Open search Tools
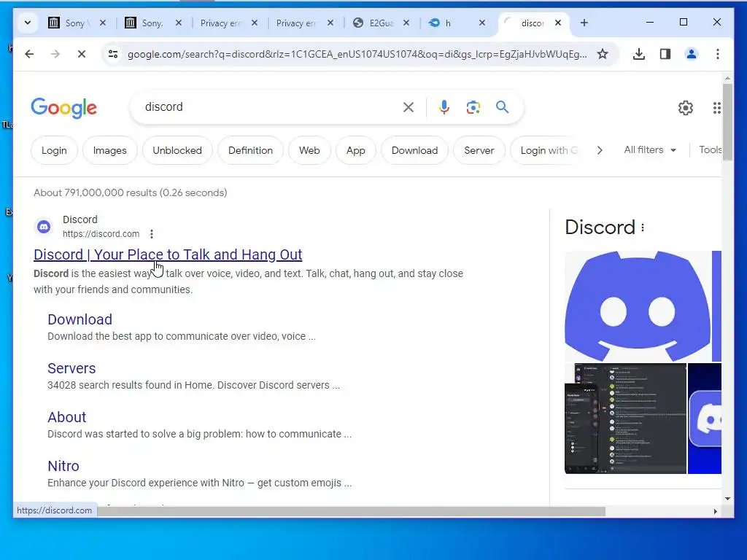The width and height of the screenshot is (747, 560). [710, 150]
